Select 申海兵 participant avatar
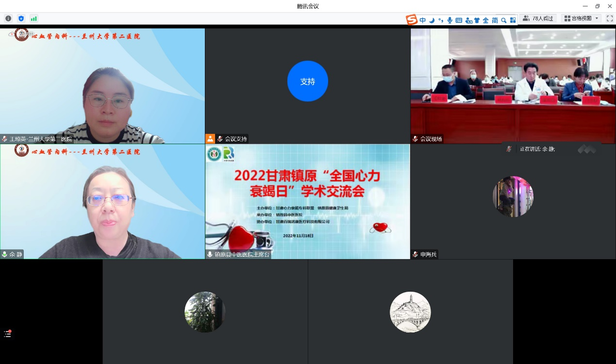 click(x=513, y=197)
